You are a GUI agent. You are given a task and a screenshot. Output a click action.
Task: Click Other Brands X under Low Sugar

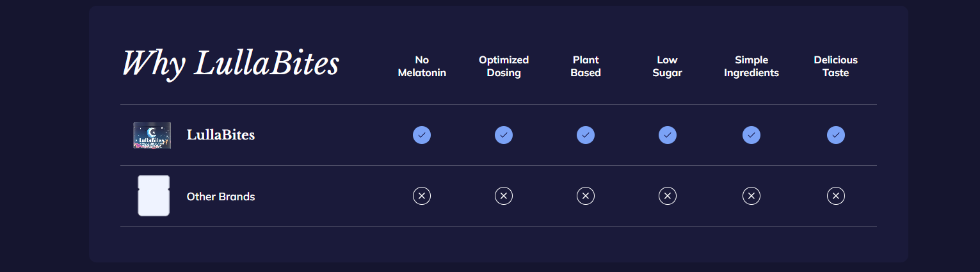pos(668,196)
